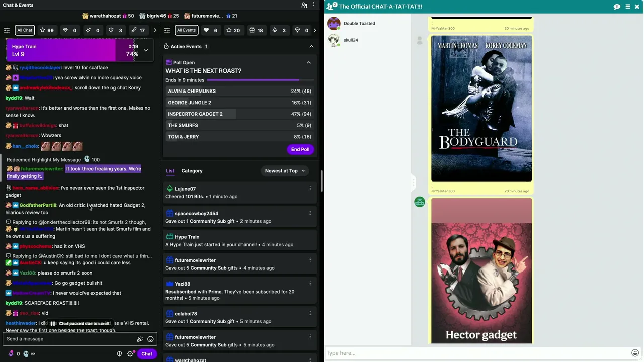Show more event filters with right arrow
Viewport: 644px width, 362px height.
[x=315, y=30]
